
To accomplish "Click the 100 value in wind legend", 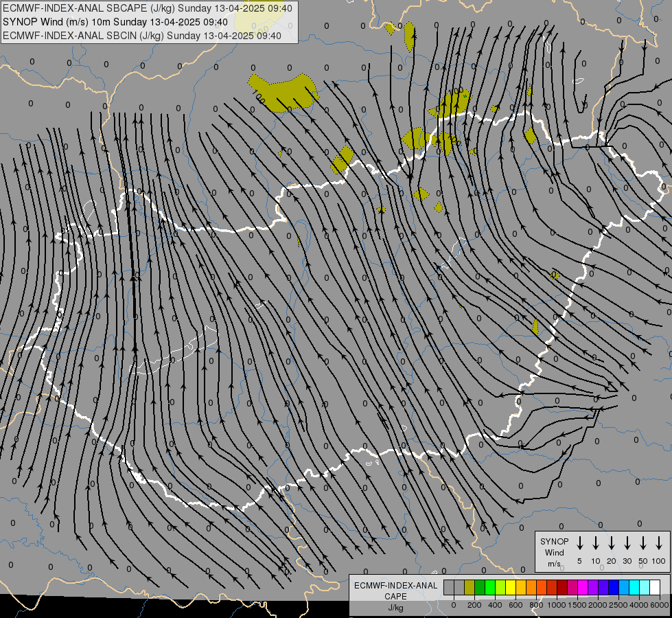I will [659, 561].
